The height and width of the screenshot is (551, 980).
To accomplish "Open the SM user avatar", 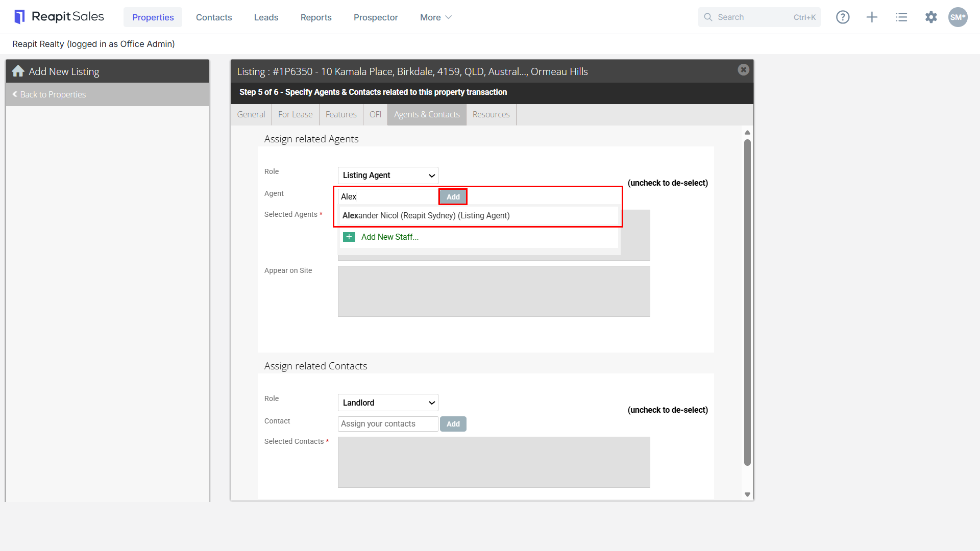I will [958, 17].
